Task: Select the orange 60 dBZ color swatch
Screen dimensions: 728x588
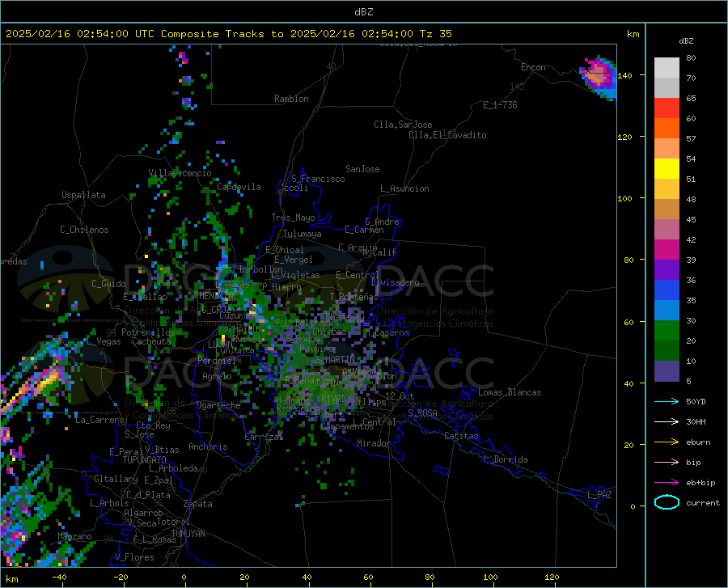Action: tap(667, 129)
